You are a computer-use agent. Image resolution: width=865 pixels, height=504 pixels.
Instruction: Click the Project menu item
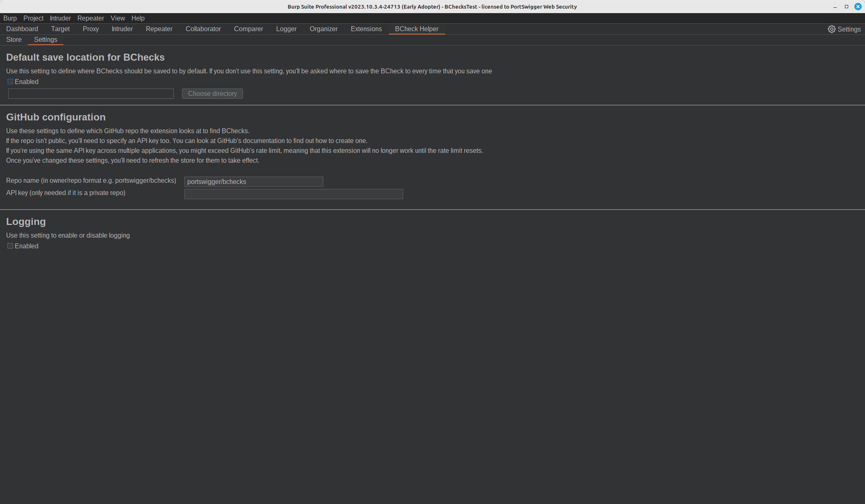[x=33, y=18]
